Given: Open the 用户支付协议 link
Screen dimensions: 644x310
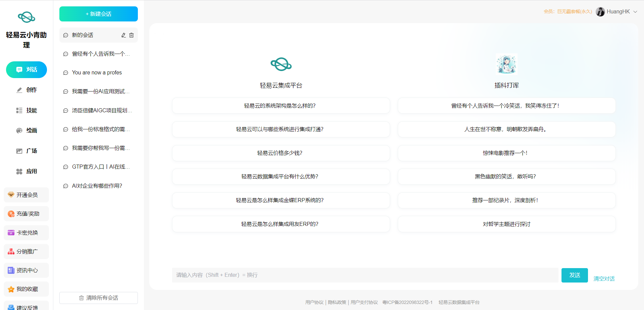Looking at the screenshot, I should pos(364,302).
